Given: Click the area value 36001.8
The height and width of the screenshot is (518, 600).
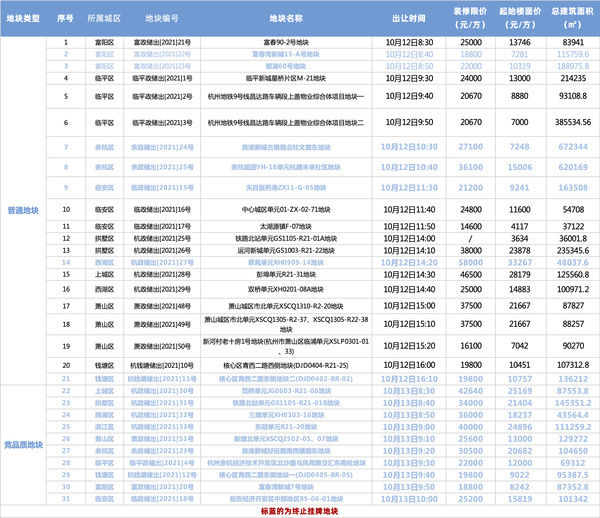Looking at the screenshot, I should point(573,239).
